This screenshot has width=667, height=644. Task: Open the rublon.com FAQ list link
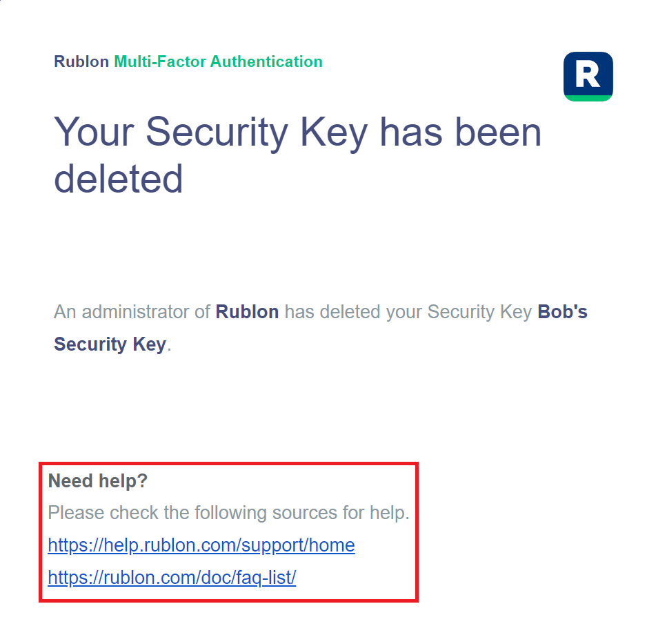tap(172, 578)
